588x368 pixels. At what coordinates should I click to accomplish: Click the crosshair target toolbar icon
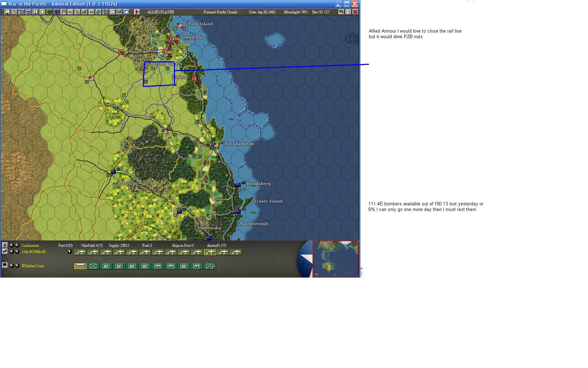click(105, 12)
